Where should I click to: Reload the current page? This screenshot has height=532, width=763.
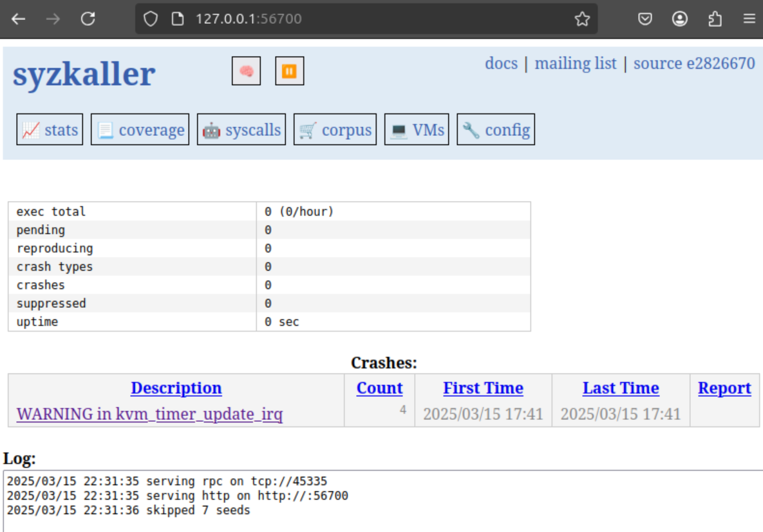pos(88,19)
